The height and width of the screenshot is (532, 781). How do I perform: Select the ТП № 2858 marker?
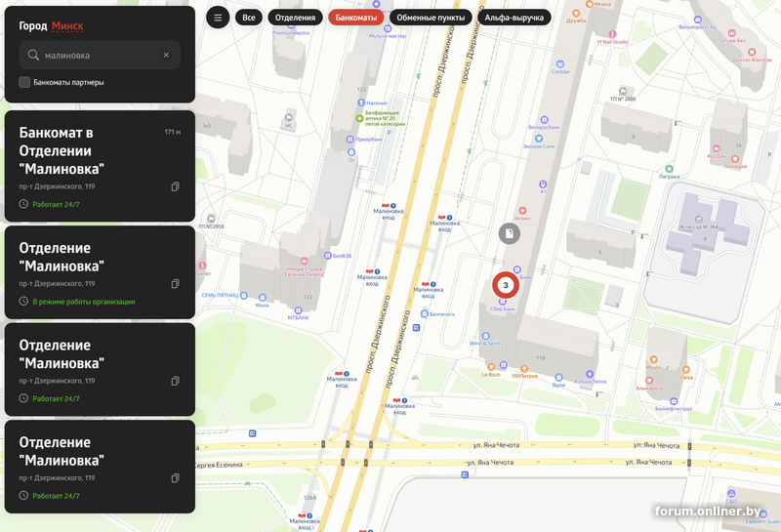click(211, 219)
